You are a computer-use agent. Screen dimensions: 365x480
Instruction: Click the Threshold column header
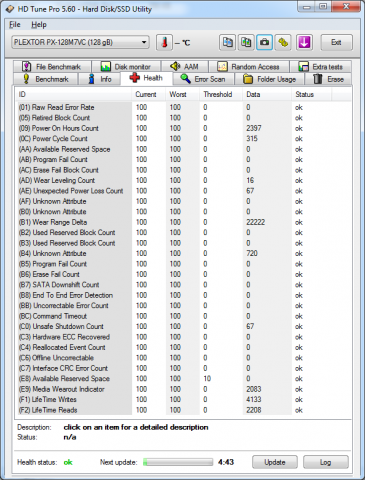221,94
